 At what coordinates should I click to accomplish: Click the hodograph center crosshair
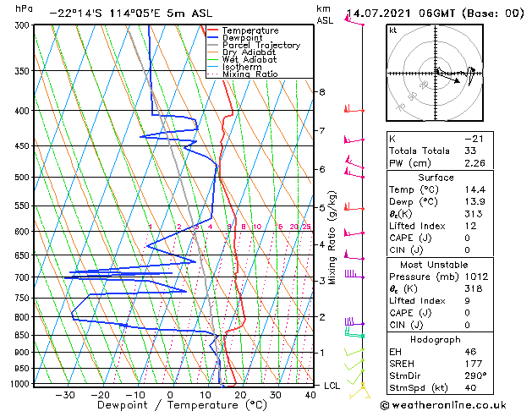[x=436, y=74]
